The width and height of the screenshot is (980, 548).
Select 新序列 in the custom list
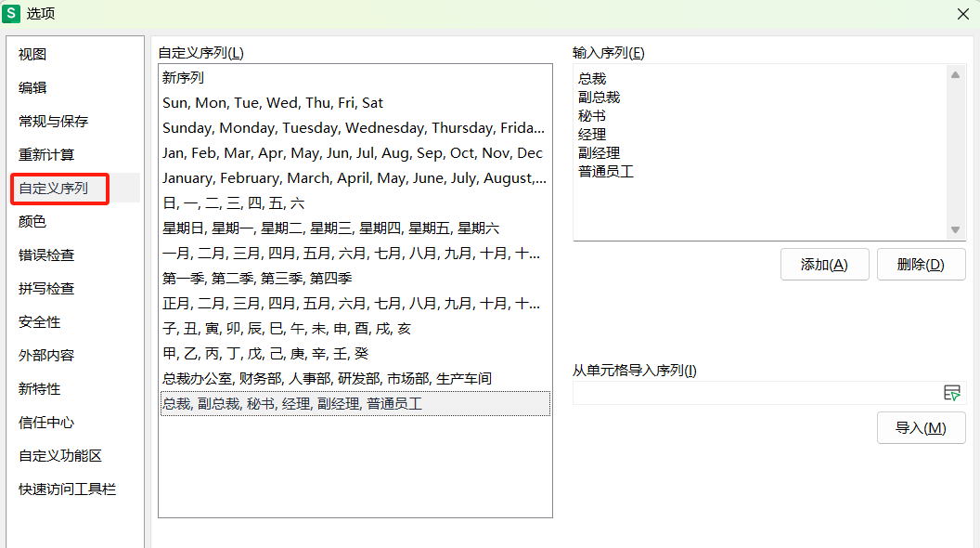click(x=184, y=78)
